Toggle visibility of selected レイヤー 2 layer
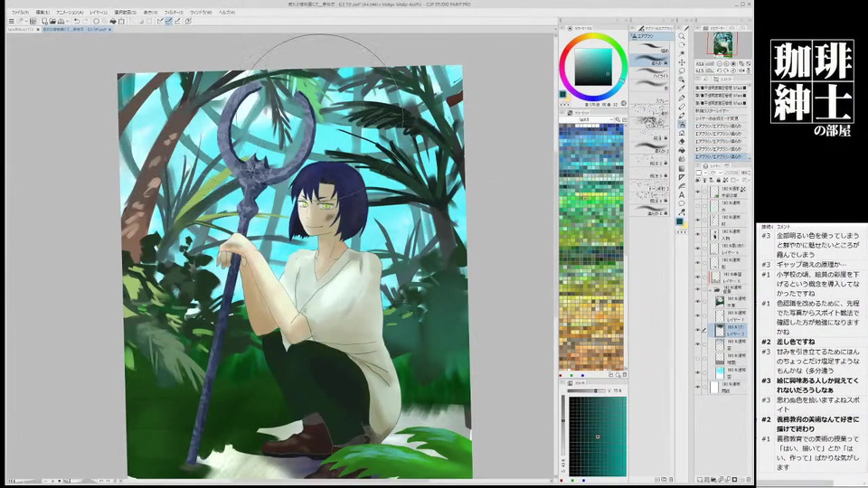Image resolution: width=868 pixels, height=488 pixels. pos(697,330)
